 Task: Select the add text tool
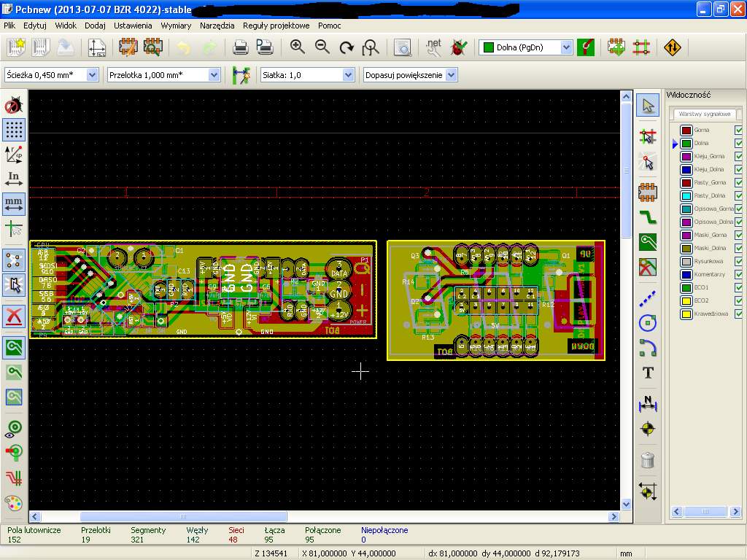[648, 373]
